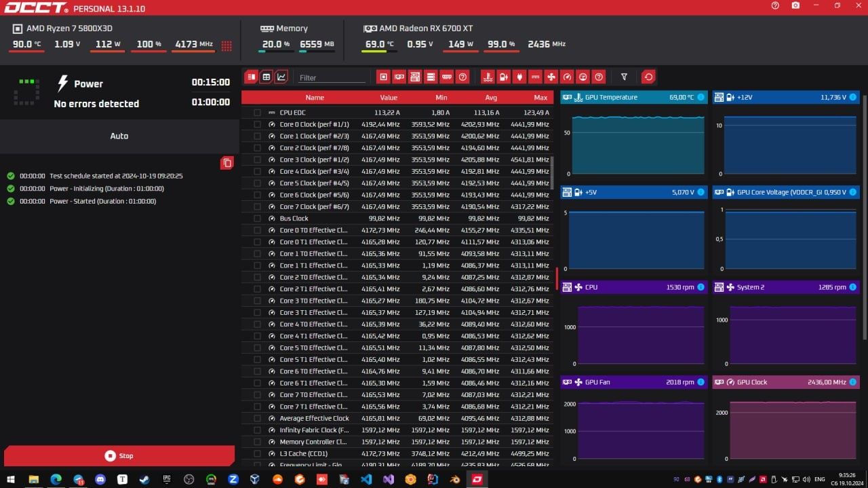The image size is (868, 488).
Task: Toggle the power plug sensor type filter
Action: click(519, 77)
